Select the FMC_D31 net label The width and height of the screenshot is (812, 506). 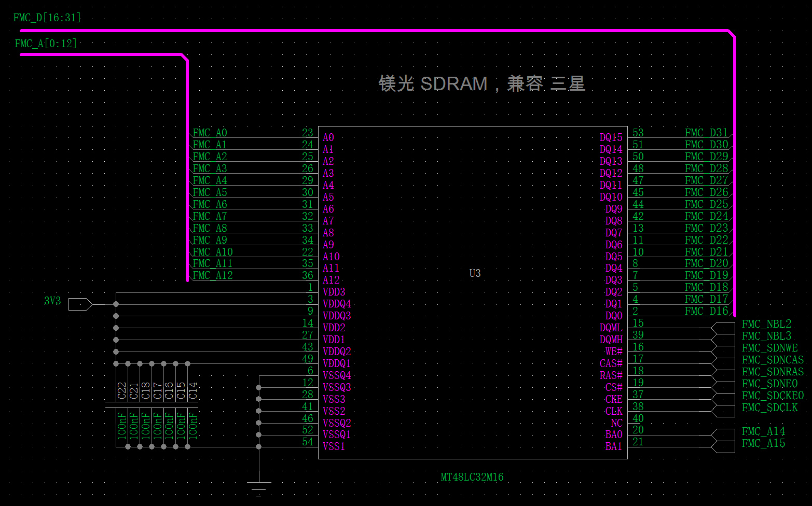[706, 133]
